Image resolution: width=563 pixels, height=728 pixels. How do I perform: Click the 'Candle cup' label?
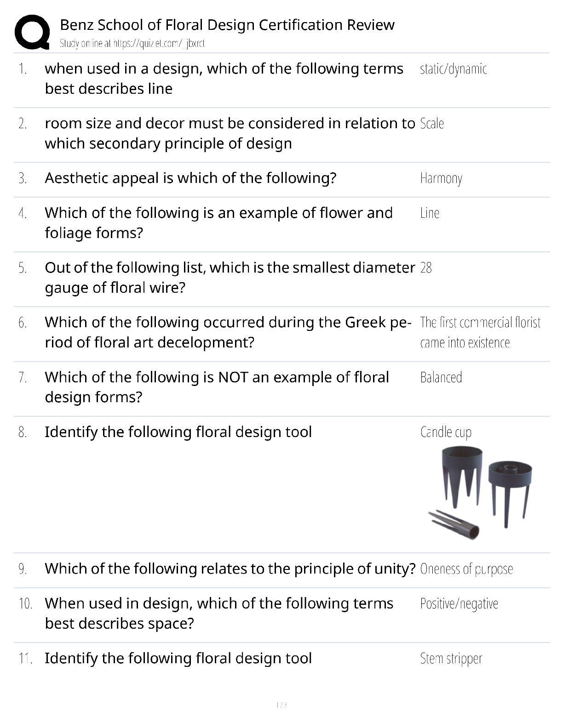[x=446, y=432]
